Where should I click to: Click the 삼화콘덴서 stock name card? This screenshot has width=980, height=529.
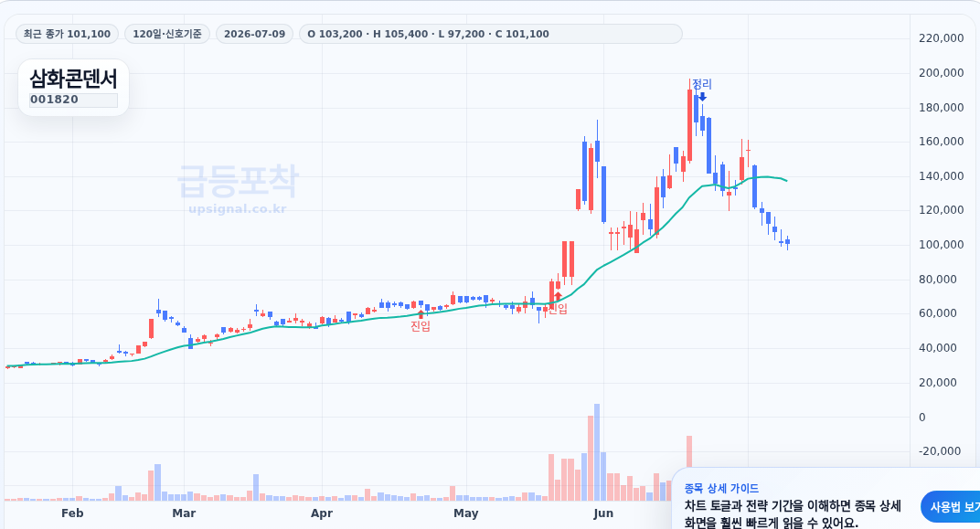tap(74, 88)
